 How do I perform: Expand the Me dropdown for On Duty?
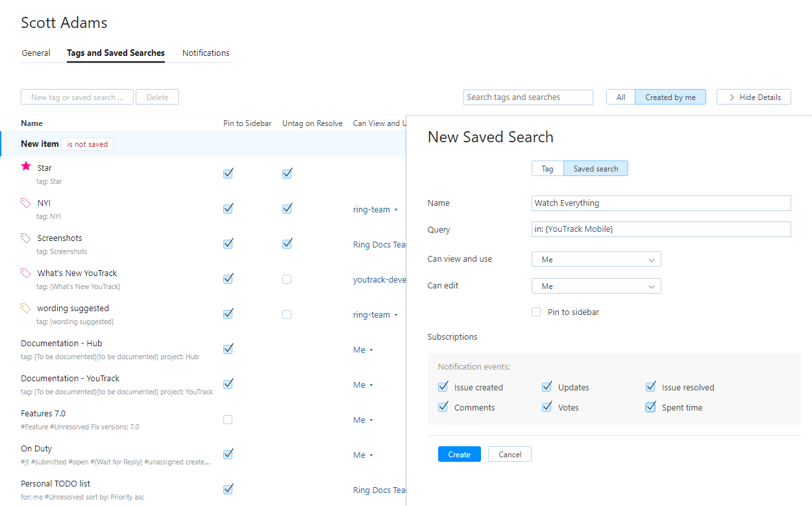coord(363,455)
